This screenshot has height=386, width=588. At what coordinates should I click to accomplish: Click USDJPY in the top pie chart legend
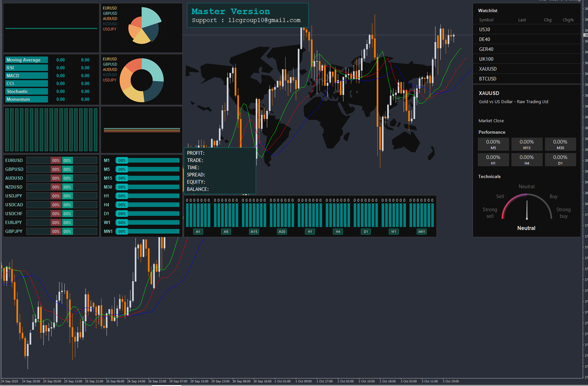pyautogui.click(x=109, y=29)
